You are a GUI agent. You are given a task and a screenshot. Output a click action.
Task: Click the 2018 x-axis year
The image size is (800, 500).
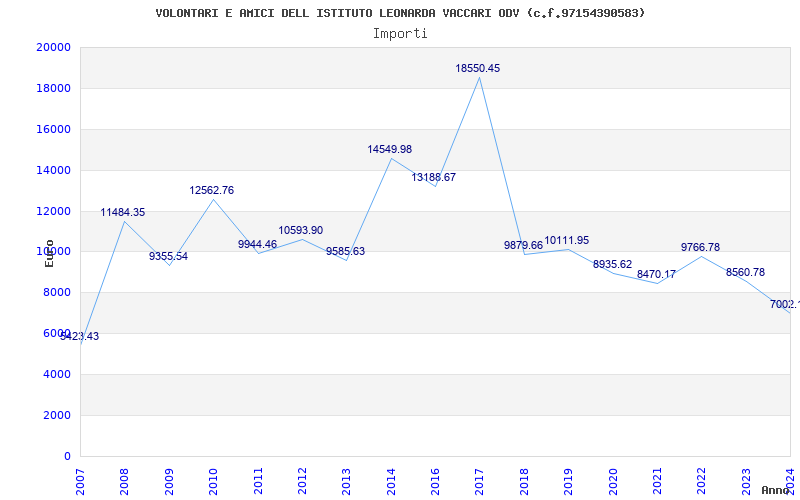[x=524, y=481]
